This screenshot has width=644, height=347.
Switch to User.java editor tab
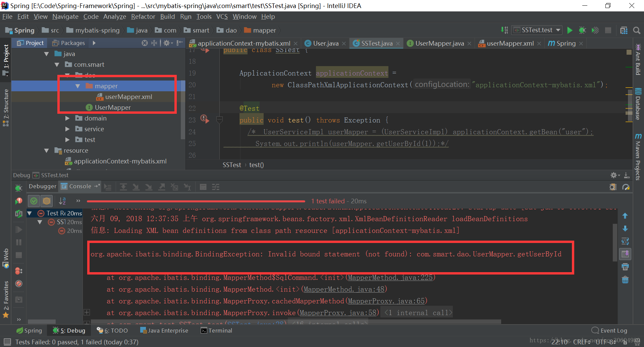pos(325,43)
